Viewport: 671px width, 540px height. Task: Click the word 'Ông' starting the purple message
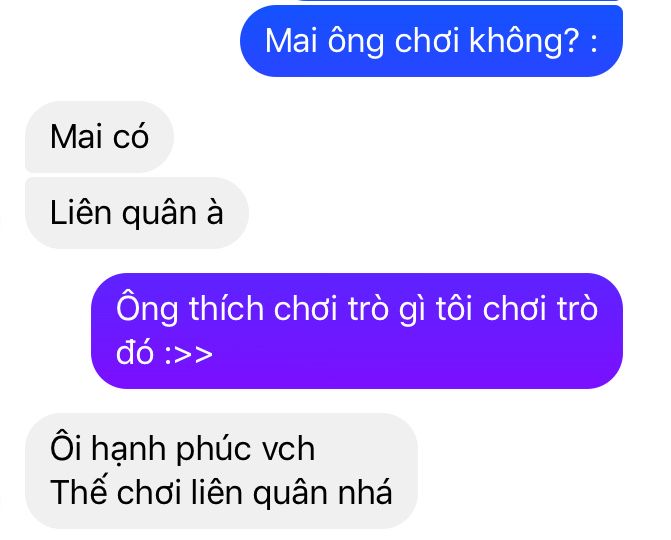click(147, 307)
